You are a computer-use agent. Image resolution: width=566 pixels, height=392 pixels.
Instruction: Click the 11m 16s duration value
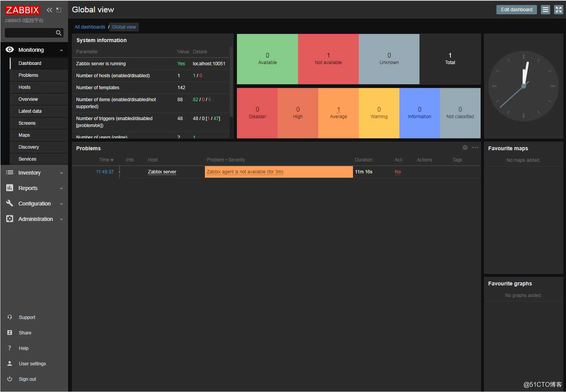tap(363, 172)
